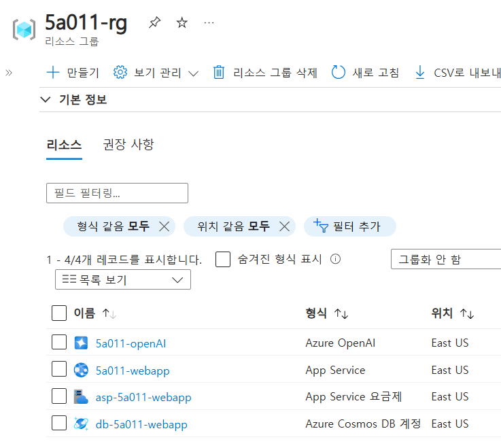Viewport: 501px width, 448px height.
Task: Click East US in the 5a011-openAI row
Action: coord(450,343)
